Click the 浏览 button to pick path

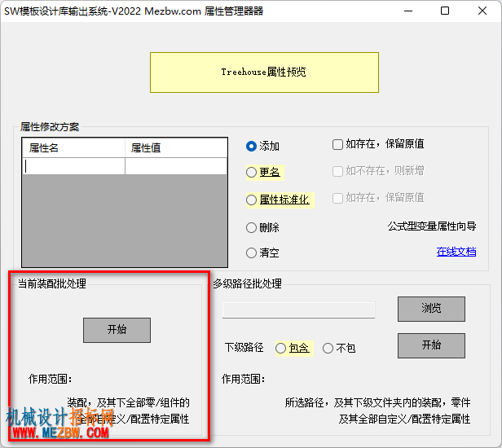pyautogui.click(x=431, y=309)
